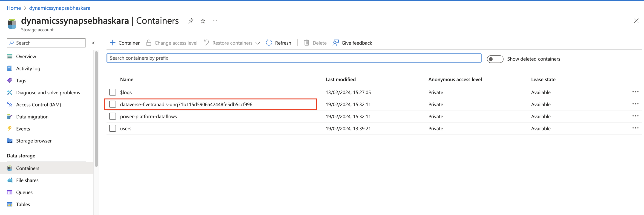Click the Overview icon in sidebar

point(9,56)
